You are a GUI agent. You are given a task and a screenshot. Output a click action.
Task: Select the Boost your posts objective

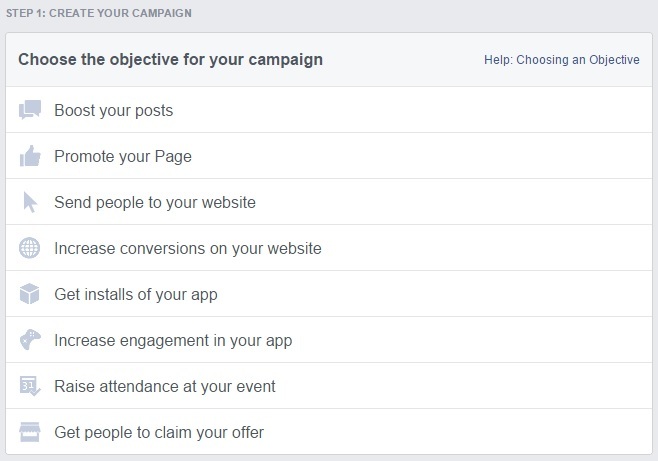click(114, 110)
